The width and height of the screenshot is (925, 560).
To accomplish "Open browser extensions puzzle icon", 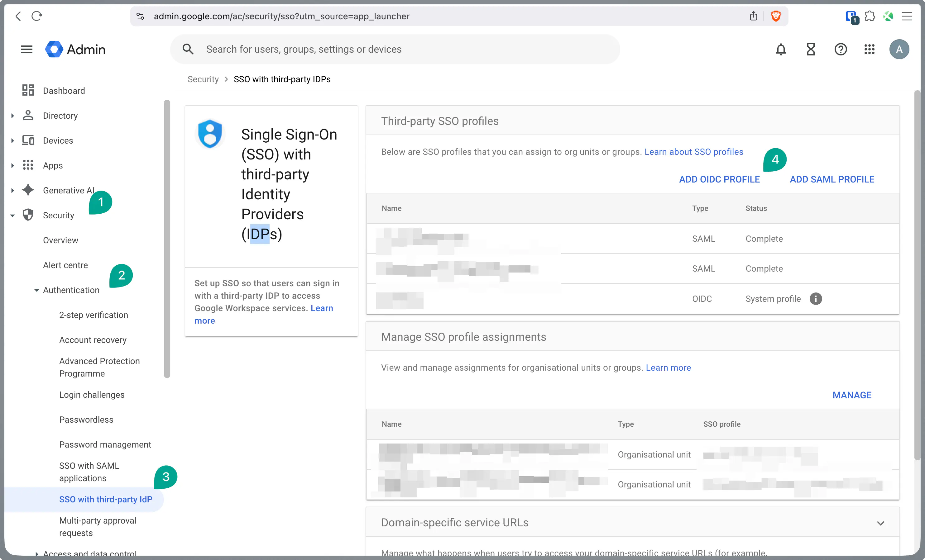I will pyautogui.click(x=870, y=16).
